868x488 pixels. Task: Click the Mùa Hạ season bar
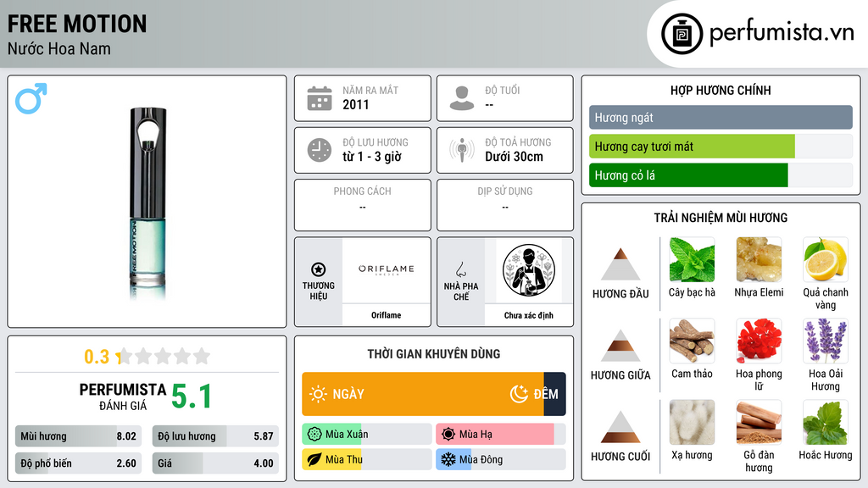[501, 435]
